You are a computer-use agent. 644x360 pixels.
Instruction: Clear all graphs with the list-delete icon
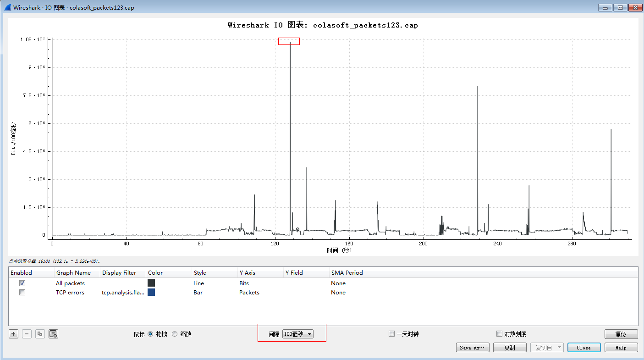53,334
